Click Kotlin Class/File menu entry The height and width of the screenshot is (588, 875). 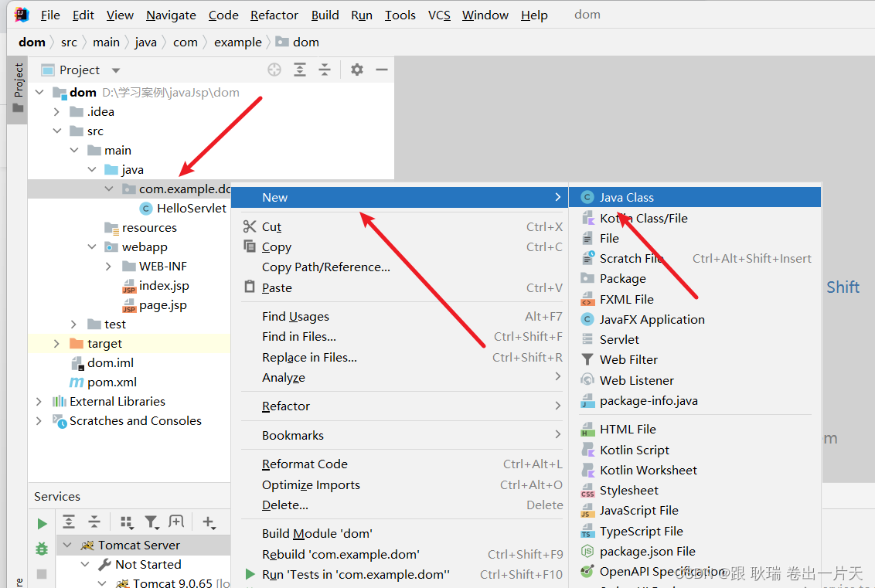point(638,218)
